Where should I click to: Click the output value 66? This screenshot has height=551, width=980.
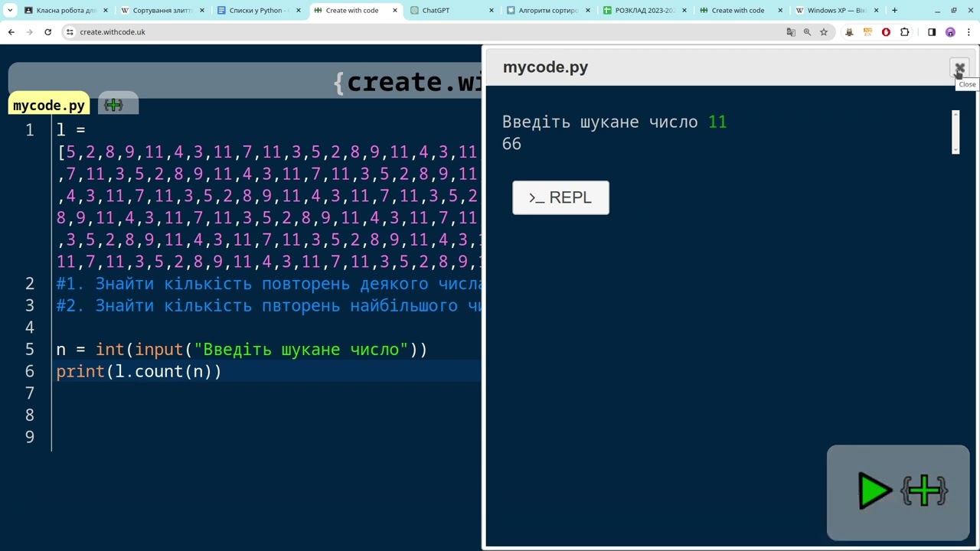coord(511,144)
